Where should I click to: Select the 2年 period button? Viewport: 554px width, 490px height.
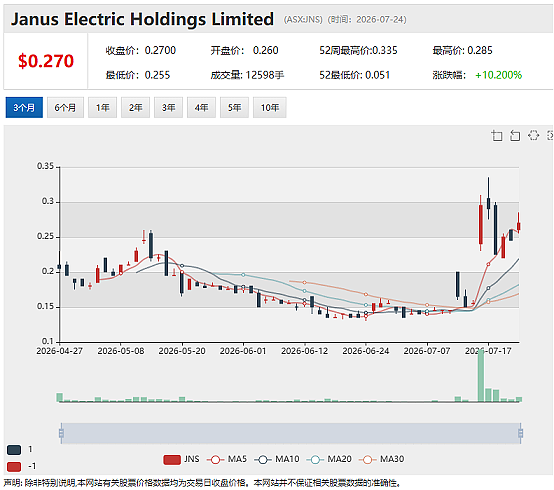(x=135, y=107)
